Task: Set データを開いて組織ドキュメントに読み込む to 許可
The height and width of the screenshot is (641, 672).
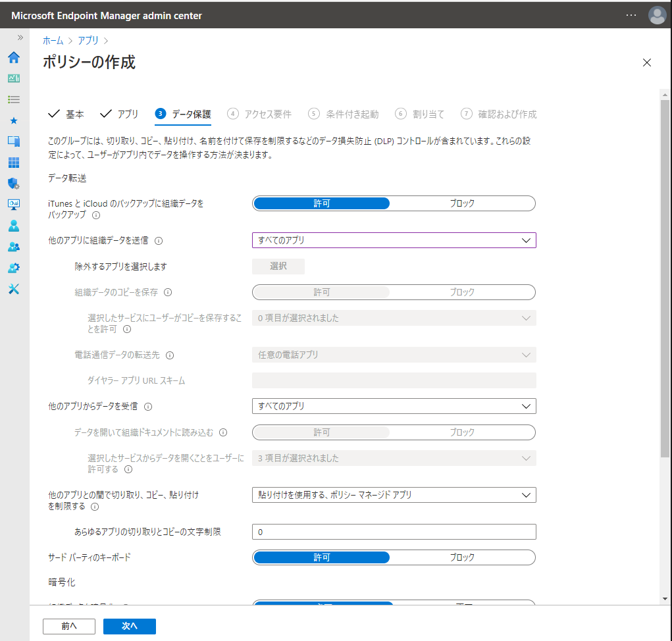Action: click(x=321, y=432)
